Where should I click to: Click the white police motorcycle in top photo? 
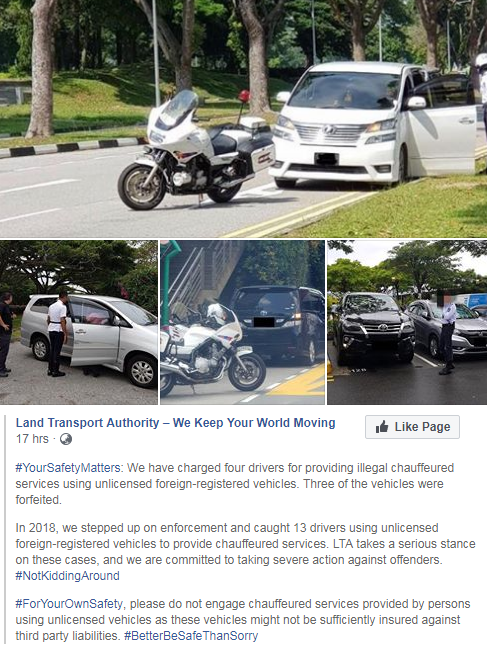[x=196, y=151]
